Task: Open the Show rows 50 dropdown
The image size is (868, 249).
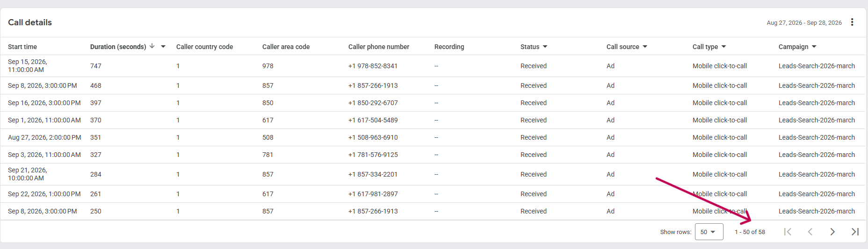Action: click(x=709, y=232)
